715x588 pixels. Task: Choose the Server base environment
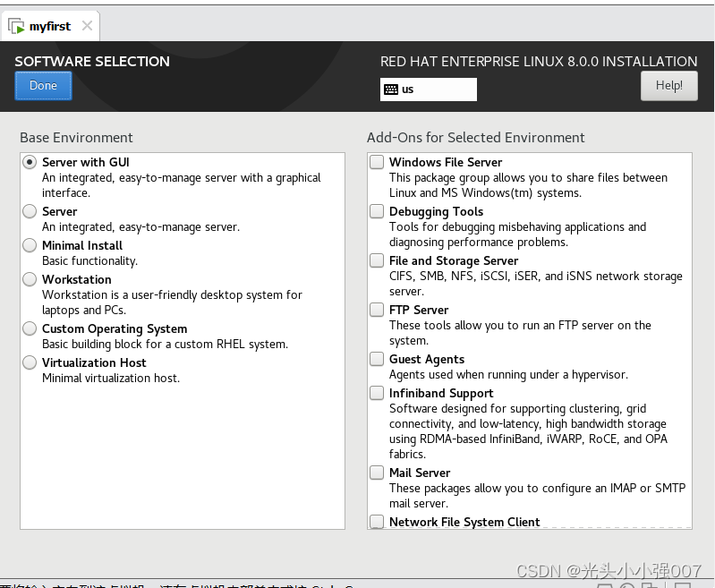pos(30,211)
